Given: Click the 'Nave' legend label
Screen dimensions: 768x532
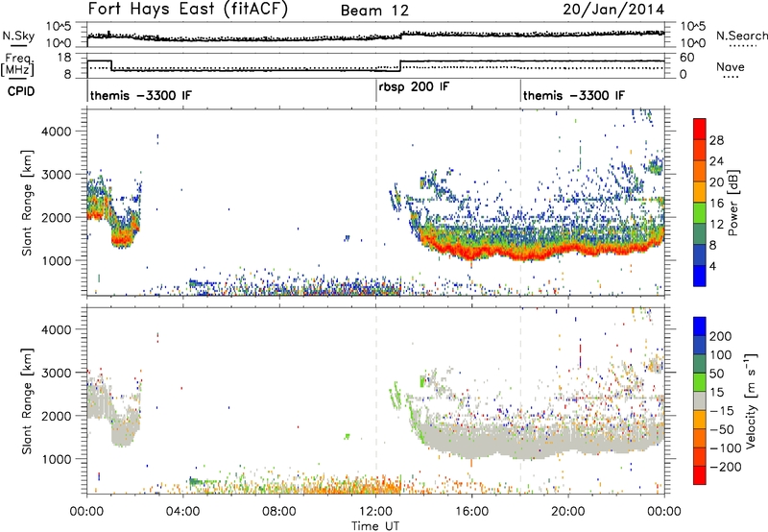Looking at the screenshot, I should [731, 66].
